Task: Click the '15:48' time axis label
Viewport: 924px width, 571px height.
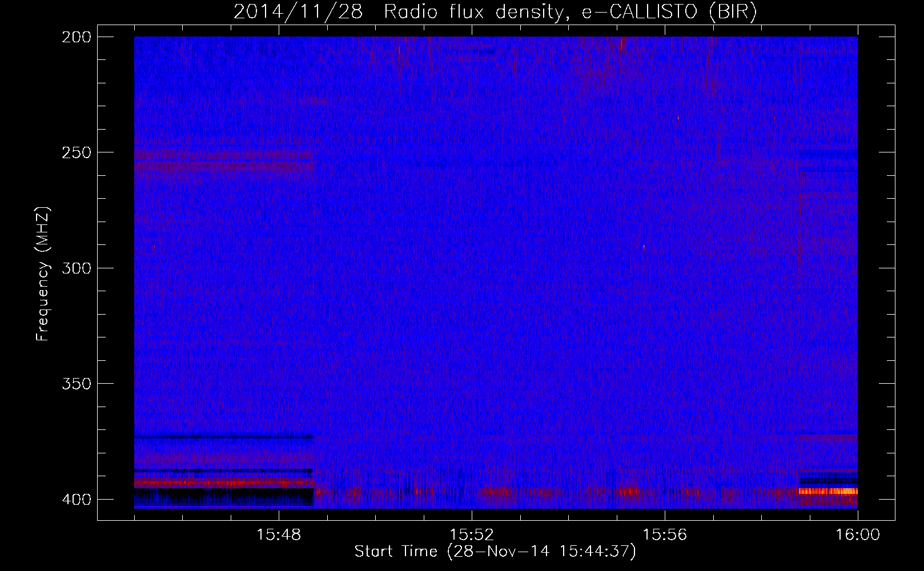Action: [279, 535]
